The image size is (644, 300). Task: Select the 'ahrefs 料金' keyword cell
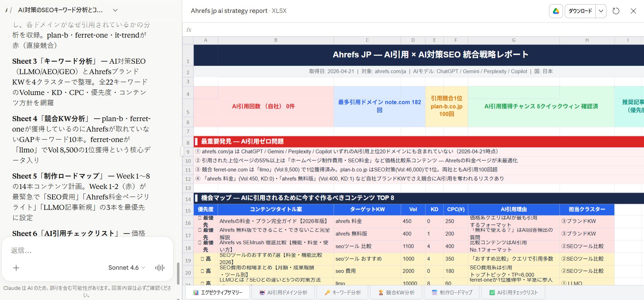point(367,221)
